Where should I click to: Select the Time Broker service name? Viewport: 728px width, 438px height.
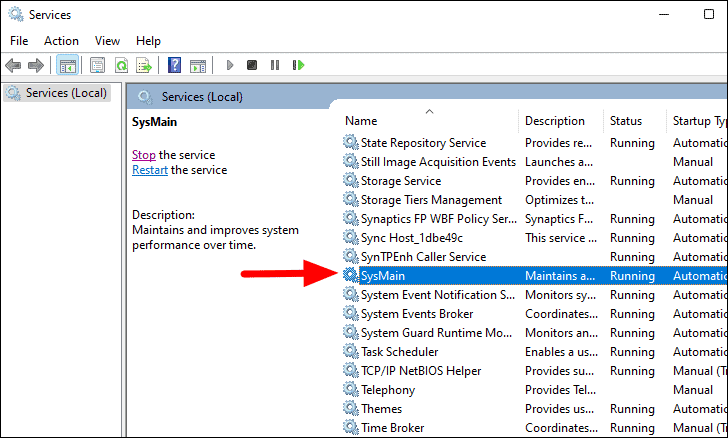(392, 428)
